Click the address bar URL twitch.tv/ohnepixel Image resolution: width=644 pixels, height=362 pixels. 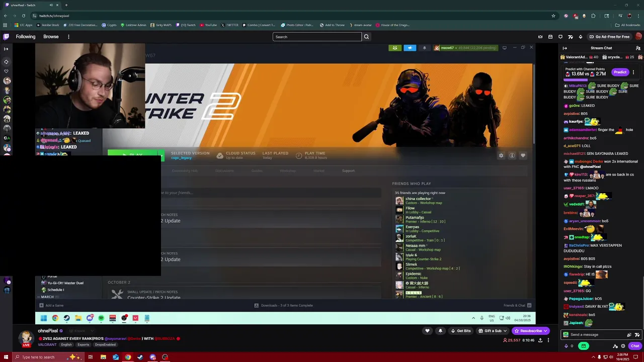tap(54, 16)
